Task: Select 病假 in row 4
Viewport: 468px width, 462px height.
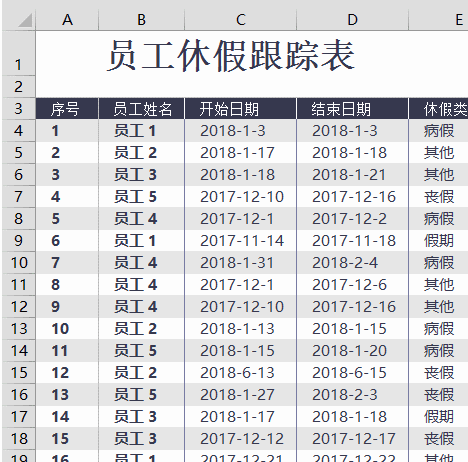Action: point(438,131)
